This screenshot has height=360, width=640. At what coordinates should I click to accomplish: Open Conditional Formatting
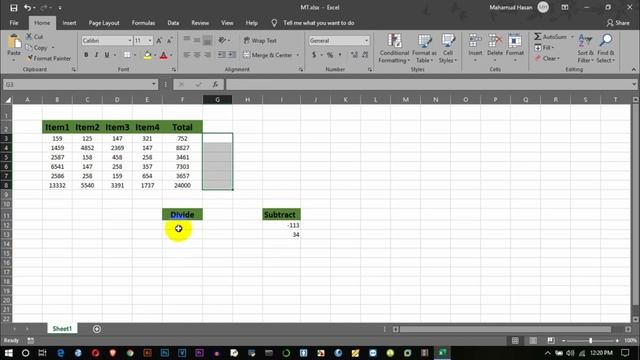(x=394, y=49)
